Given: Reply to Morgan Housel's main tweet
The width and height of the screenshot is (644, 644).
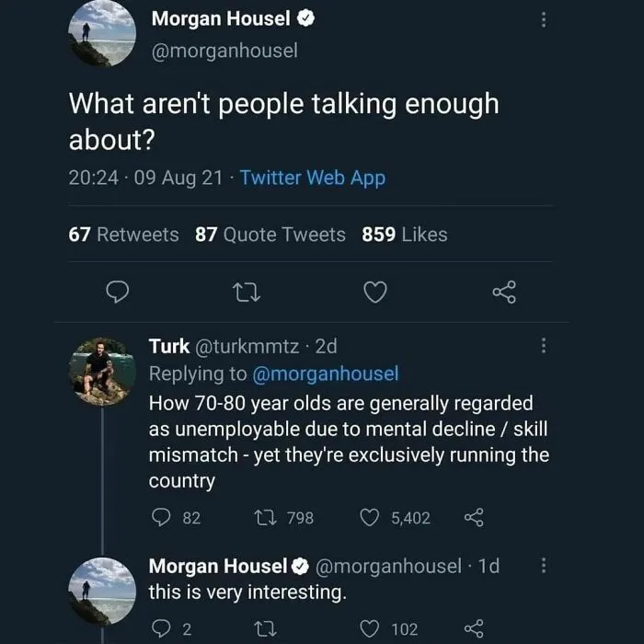Looking at the screenshot, I should click(x=118, y=292).
